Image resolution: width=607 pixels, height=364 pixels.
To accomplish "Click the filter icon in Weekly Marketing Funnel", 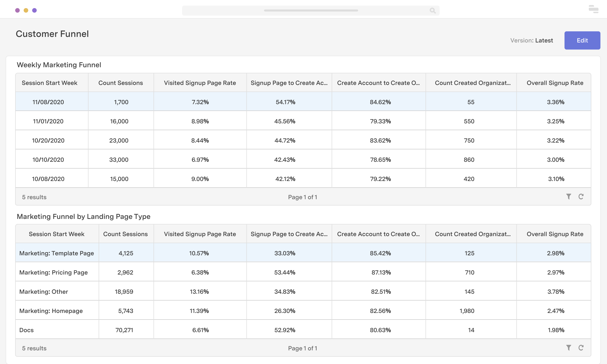I will 568,196.
